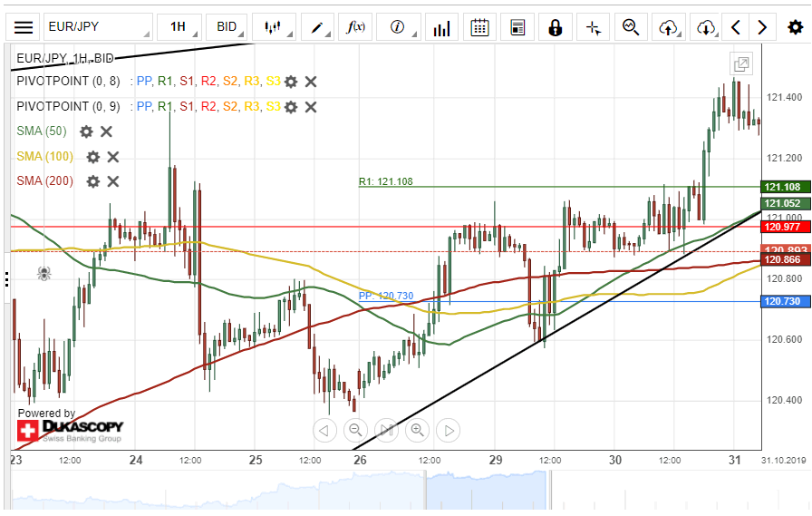Click the calendar icon in toolbar
This screenshot has width=812, height=516.
[480, 27]
